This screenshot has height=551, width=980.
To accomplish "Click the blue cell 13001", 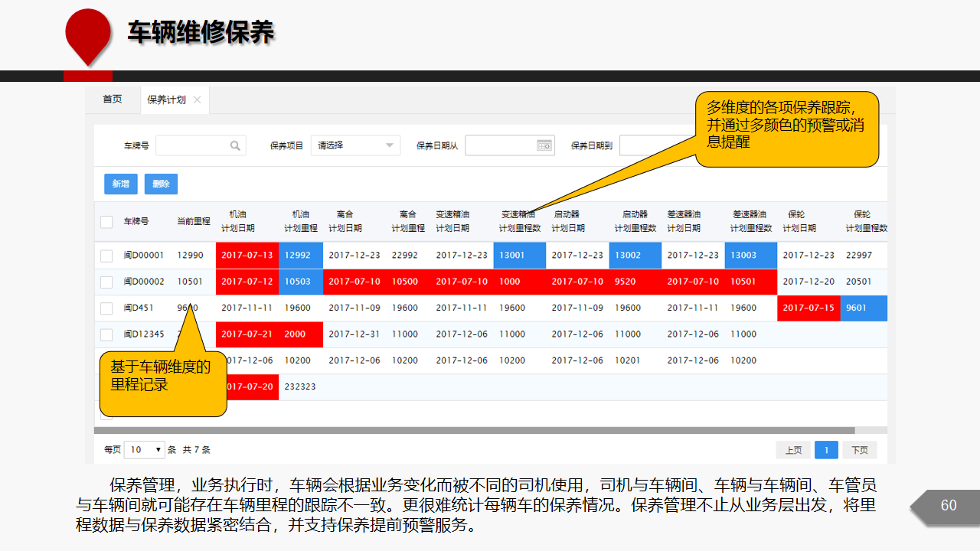I will (520, 256).
